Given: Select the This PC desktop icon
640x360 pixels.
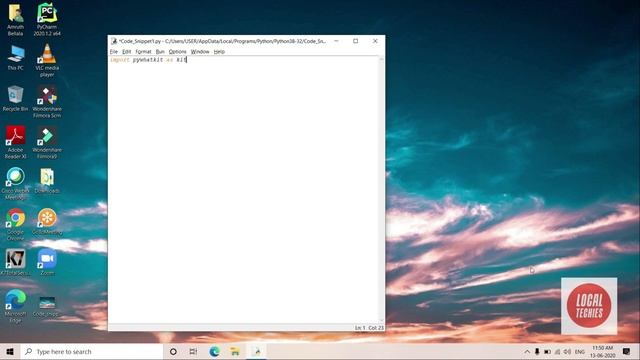Looking at the screenshot, I should (16, 58).
